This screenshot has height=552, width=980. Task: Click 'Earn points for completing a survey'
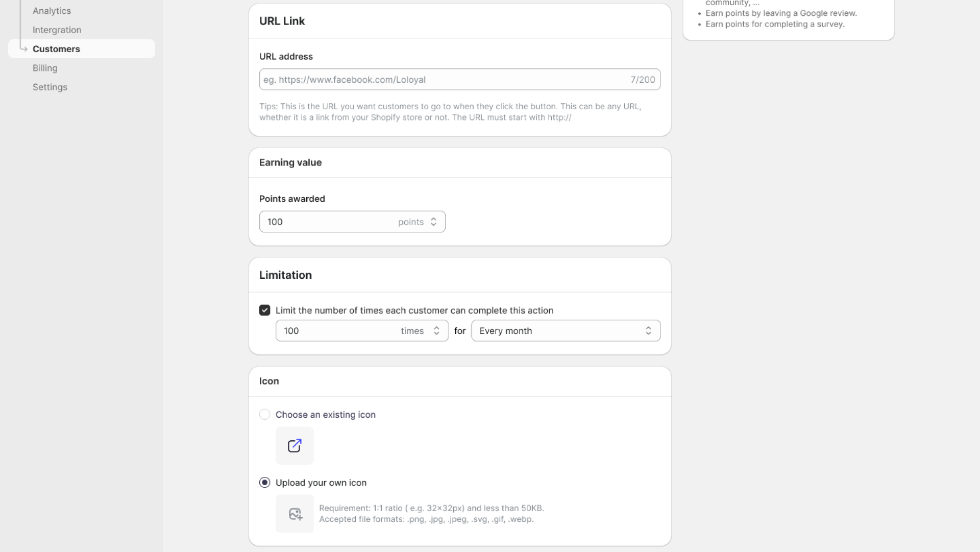(775, 24)
